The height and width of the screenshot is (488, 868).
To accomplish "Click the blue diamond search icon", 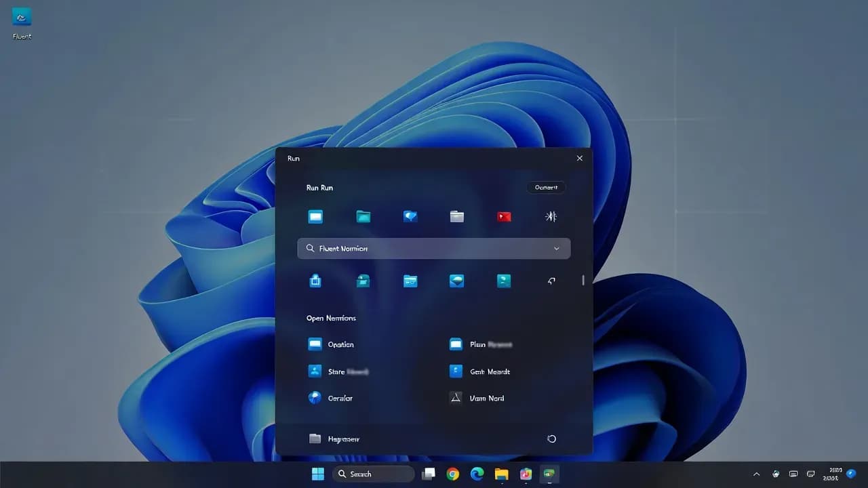I will point(410,216).
